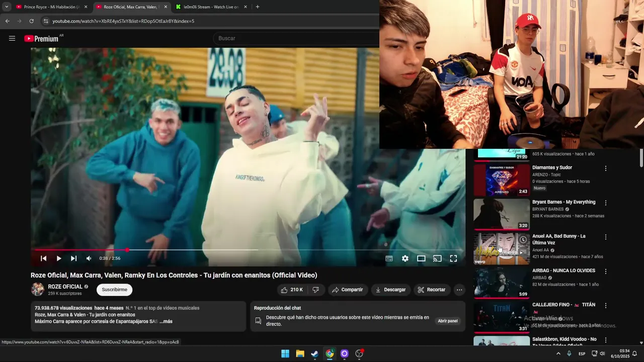Open the Windows Start menu
Image resolution: width=644 pixels, height=362 pixels.
[x=285, y=353]
